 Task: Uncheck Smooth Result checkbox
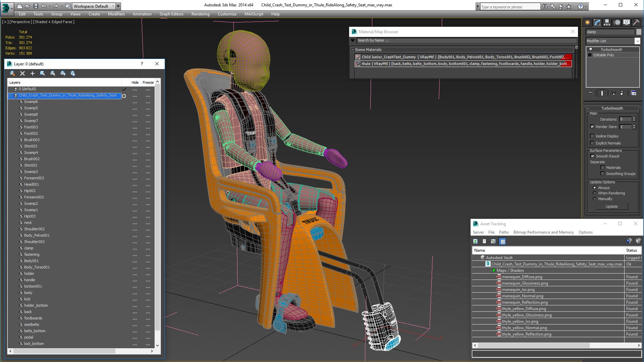coord(592,156)
